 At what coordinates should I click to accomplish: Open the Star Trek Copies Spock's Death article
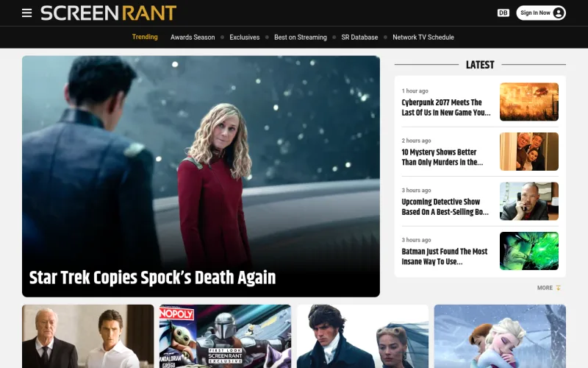click(152, 278)
